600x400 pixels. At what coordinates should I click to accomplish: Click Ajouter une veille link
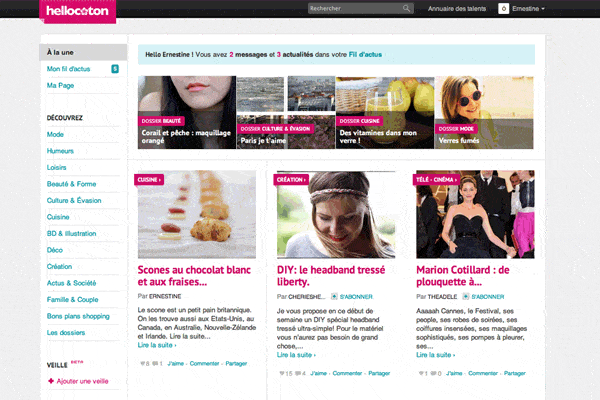82,381
